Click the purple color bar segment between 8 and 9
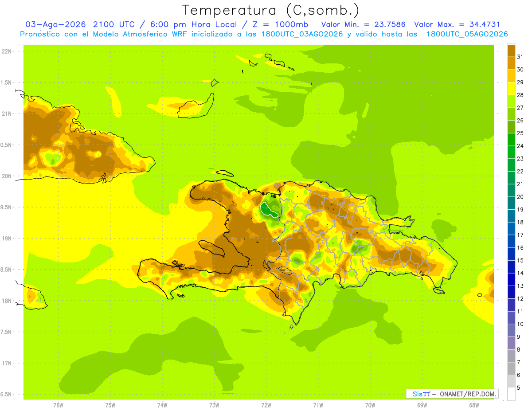The image size is (532, 411). tap(511, 343)
